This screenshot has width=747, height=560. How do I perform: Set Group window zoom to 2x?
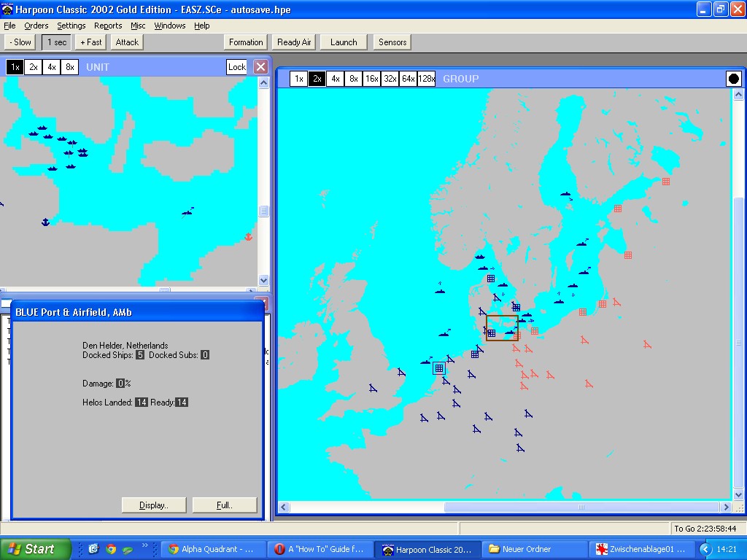click(x=317, y=79)
